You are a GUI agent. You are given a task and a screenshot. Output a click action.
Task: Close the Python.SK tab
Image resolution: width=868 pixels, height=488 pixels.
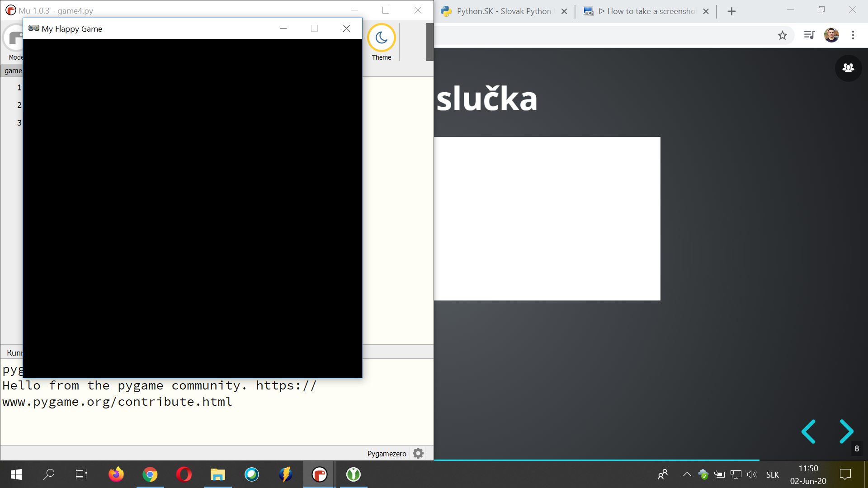coord(564,11)
